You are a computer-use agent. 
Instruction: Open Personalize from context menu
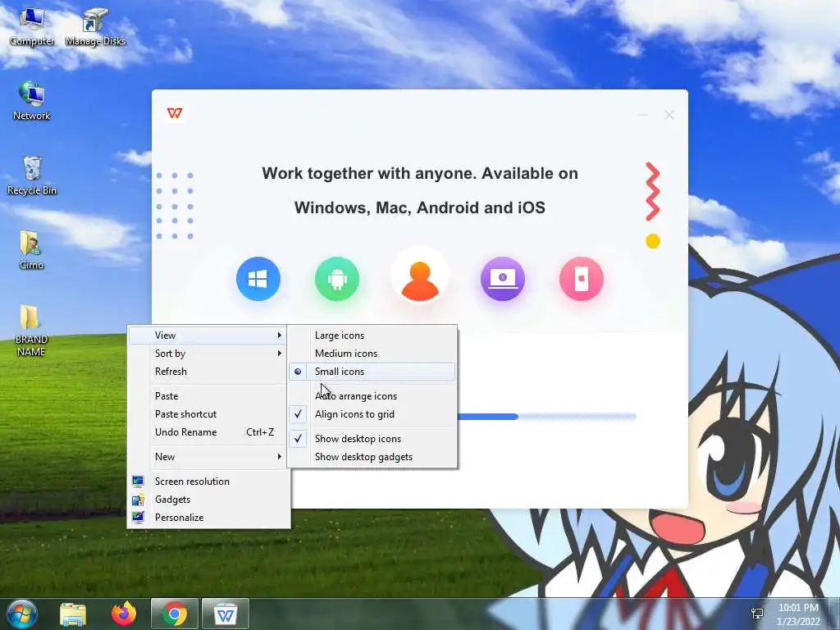point(208,518)
